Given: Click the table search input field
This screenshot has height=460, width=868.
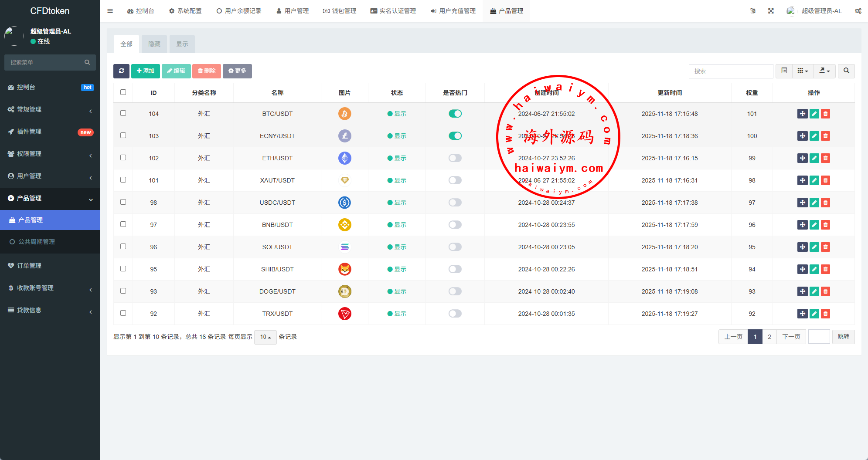Looking at the screenshot, I should (x=731, y=71).
